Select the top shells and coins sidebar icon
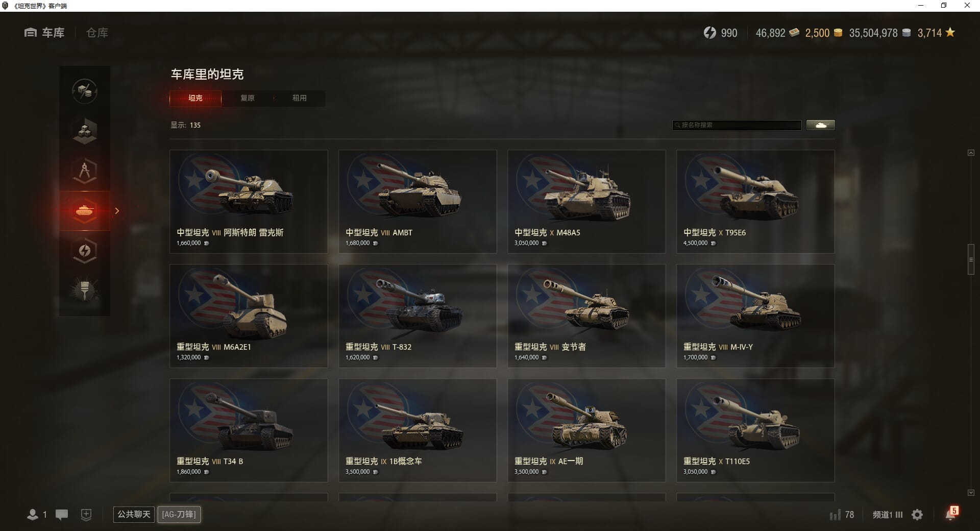 click(85, 91)
